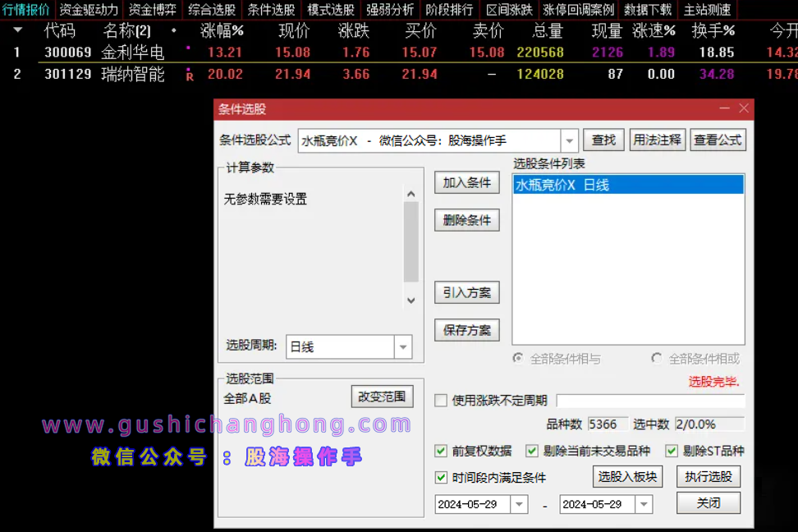Click the 选中数 field showing 2/0.0%
Viewport: 798px width, 532px height.
(709, 424)
